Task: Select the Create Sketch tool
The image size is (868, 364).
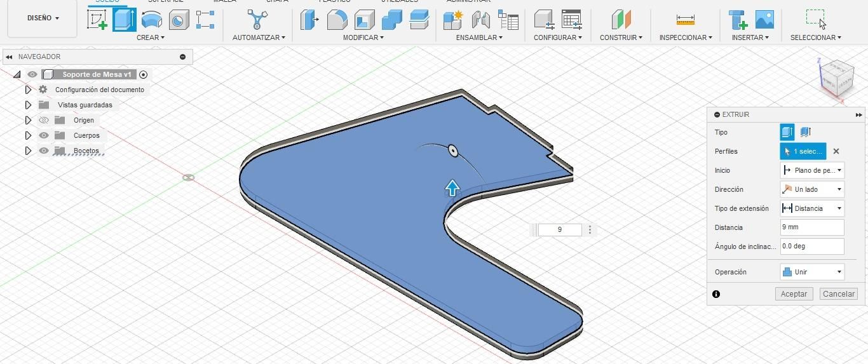Action: 97,20
